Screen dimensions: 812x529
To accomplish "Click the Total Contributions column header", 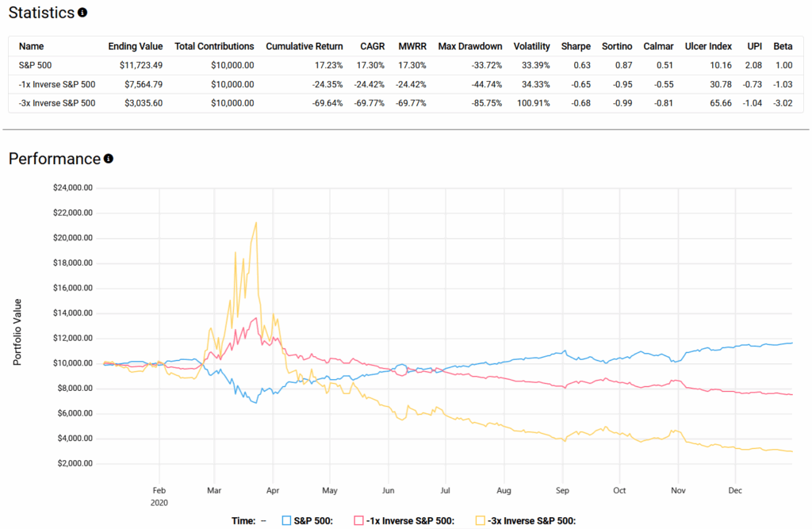I will coord(214,46).
